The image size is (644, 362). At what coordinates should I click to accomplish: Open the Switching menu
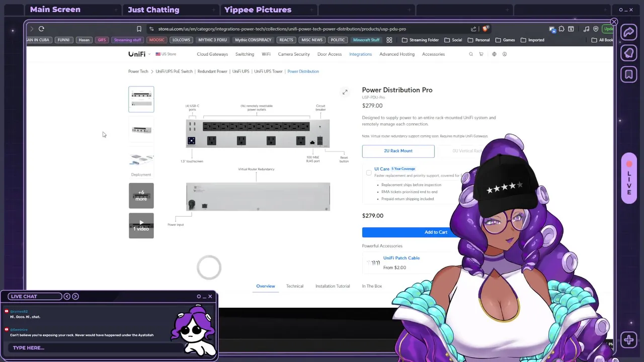(245, 54)
